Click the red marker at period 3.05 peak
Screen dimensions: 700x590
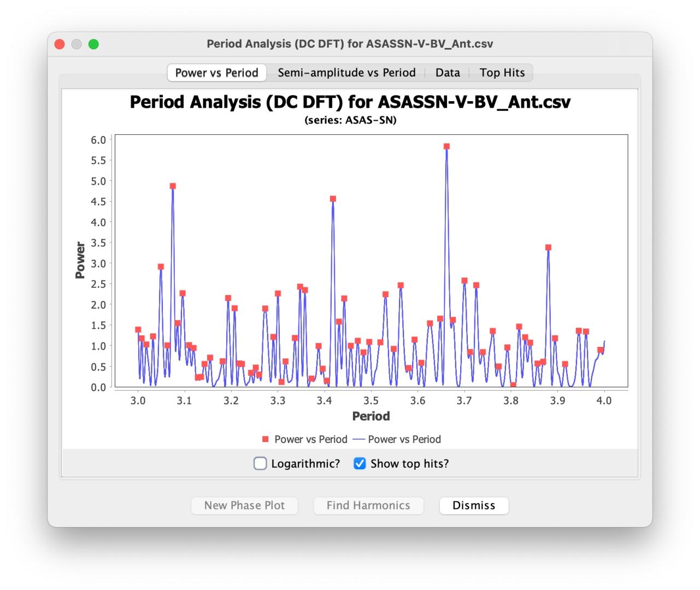[x=161, y=267]
